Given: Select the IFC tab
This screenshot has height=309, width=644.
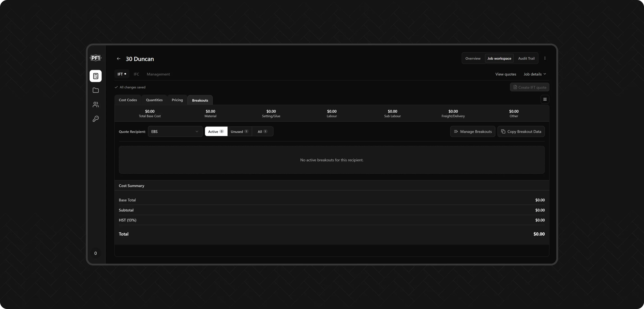Looking at the screenshot, I should (x=136, y=74).
